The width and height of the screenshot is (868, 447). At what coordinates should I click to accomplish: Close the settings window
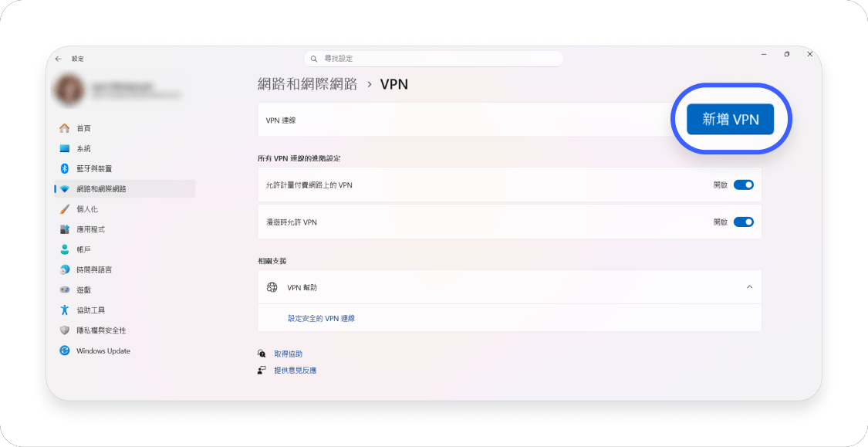pyautogui.click(x=810, y=54)
